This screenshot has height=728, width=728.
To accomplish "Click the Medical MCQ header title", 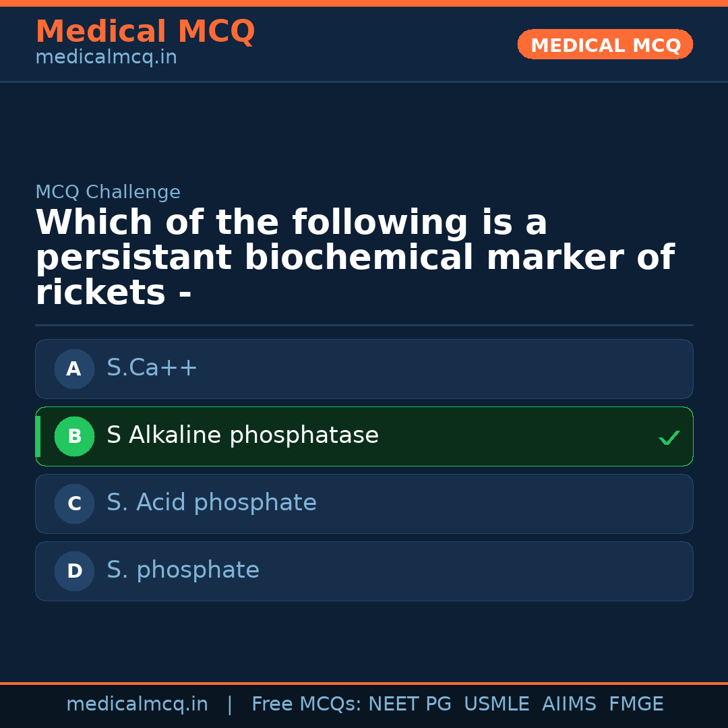I will 145,32.
